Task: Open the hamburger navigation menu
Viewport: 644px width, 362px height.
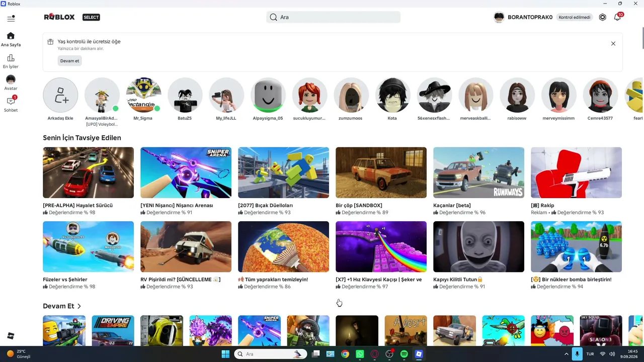Action: [x=11, y=19]
